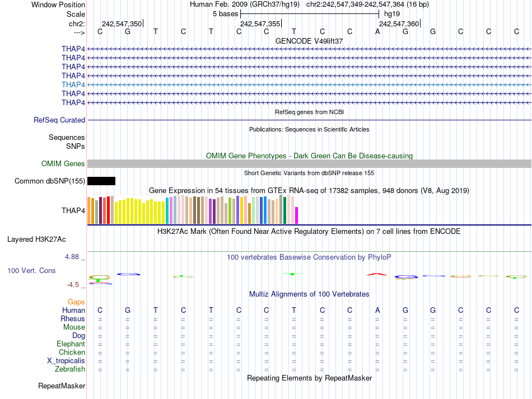
Task: Click the RepeatMasker side label
Action: 62,386
